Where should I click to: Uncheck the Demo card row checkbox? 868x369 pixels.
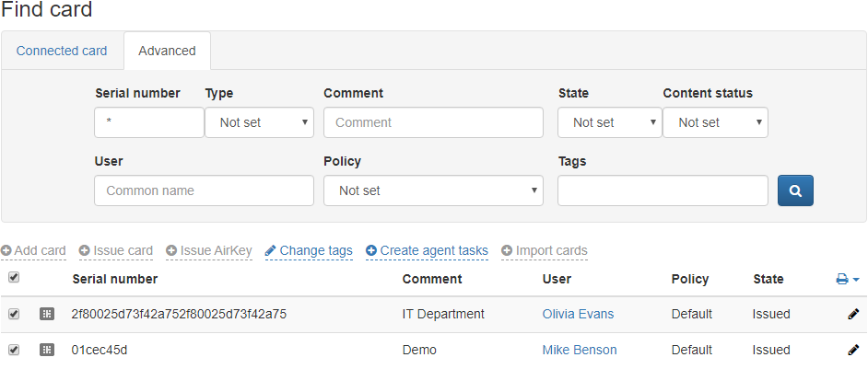coord(14,350)
